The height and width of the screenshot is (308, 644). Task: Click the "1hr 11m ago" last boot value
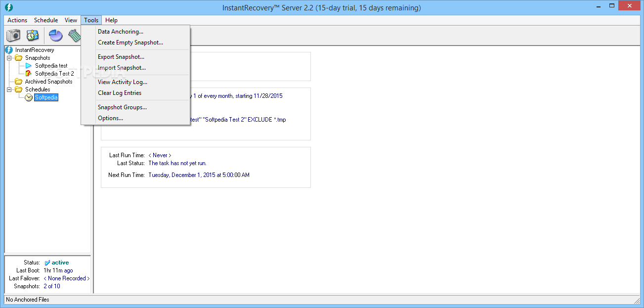pyautogui.click(x=58, y=270)
